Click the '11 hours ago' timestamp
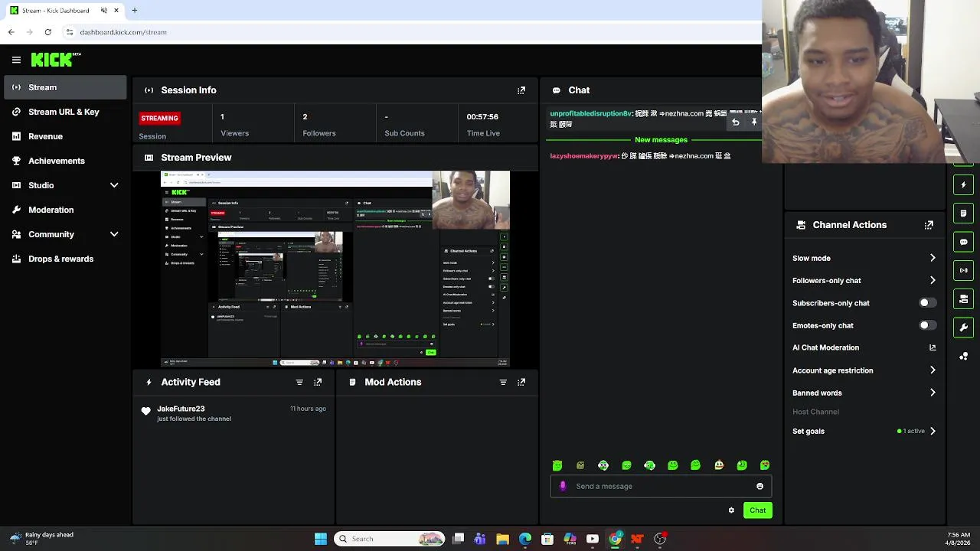 pyautogui.click(x=308, y=409)
